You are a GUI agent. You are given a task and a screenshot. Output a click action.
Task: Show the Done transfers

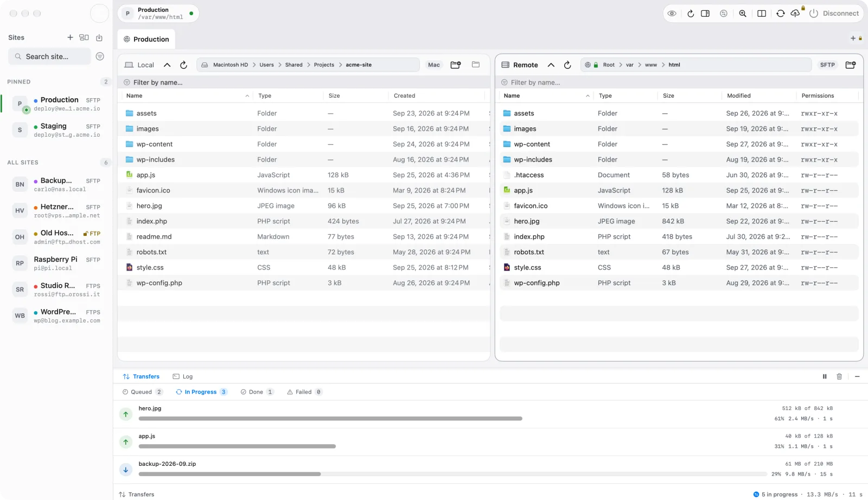coord(257,392)
